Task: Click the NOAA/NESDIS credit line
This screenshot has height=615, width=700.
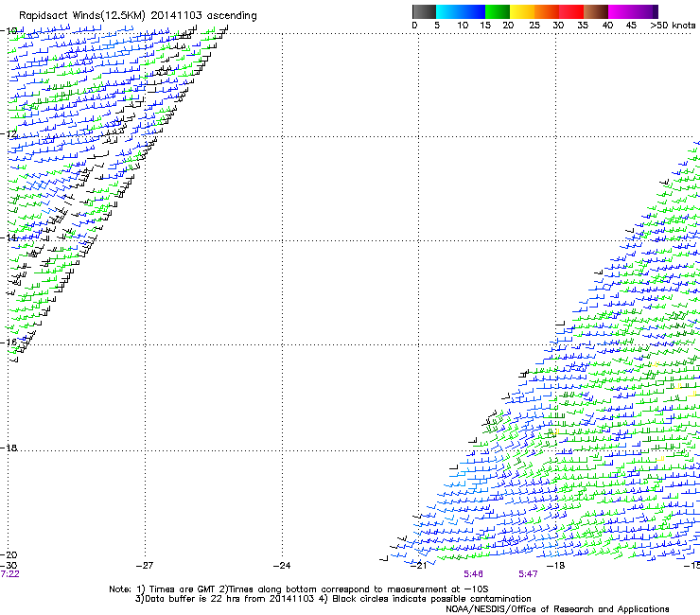Action: pyautogui.click(x=557, y=609)
